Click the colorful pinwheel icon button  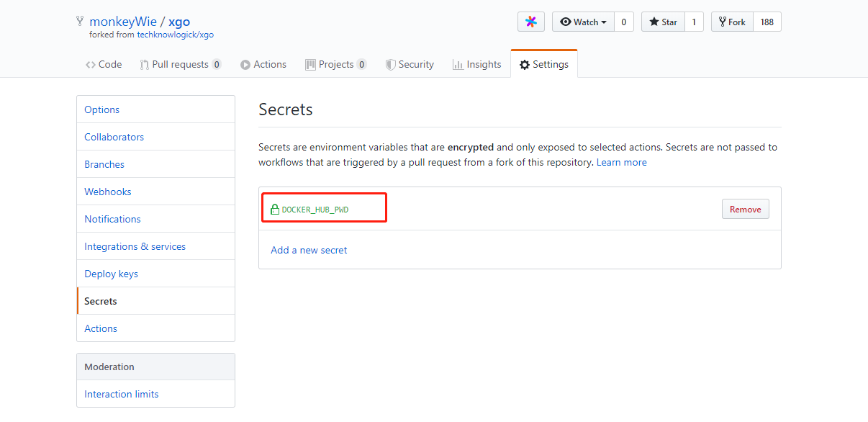pyautogui.click(x=530, y=22)
